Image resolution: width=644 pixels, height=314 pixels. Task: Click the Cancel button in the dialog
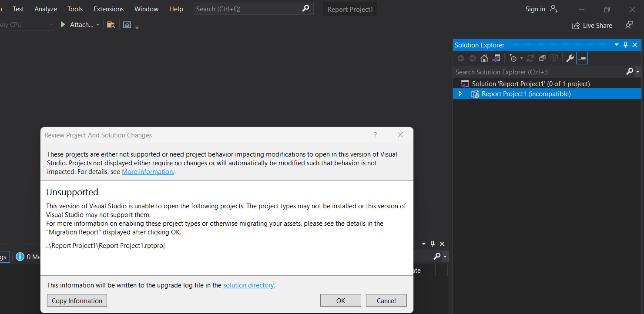[x=386, y=301]
